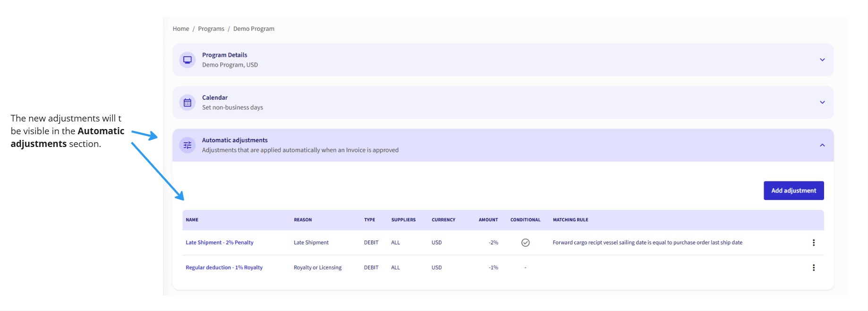
Task: Open the Regular deduction row three-dot menu
Action: tap(813, 268)
